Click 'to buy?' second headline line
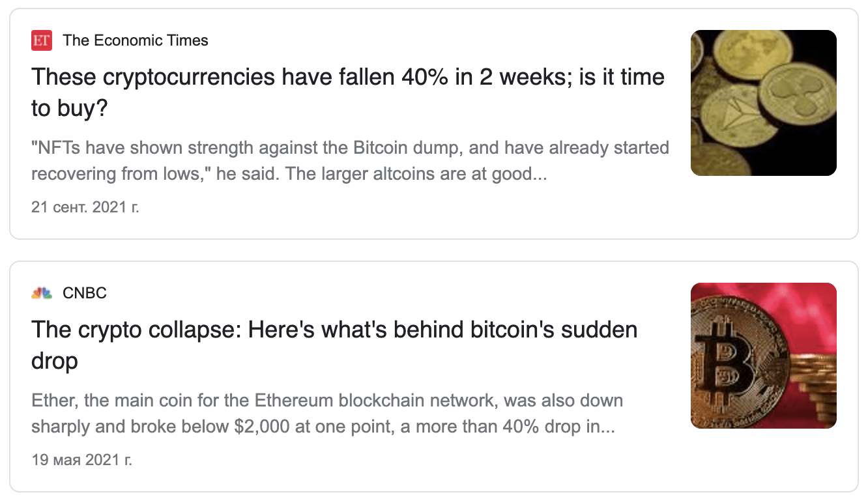Screen dimensions: 868x499 (x=69, y=109)
